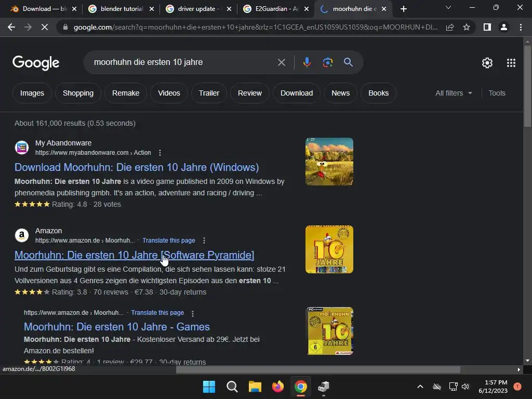Close the driver update tab

pos(229,9)
